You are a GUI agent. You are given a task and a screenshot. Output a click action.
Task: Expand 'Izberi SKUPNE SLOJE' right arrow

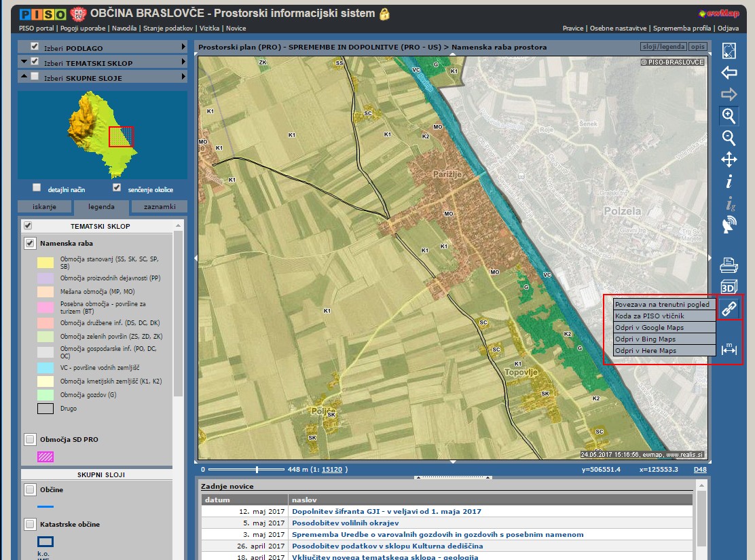[x=183, y=77]
